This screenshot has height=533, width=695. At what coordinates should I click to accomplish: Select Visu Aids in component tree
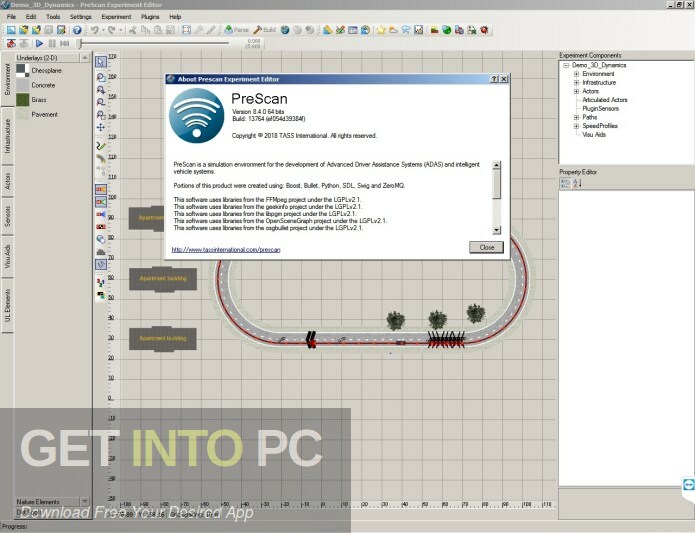coord(594,135)
